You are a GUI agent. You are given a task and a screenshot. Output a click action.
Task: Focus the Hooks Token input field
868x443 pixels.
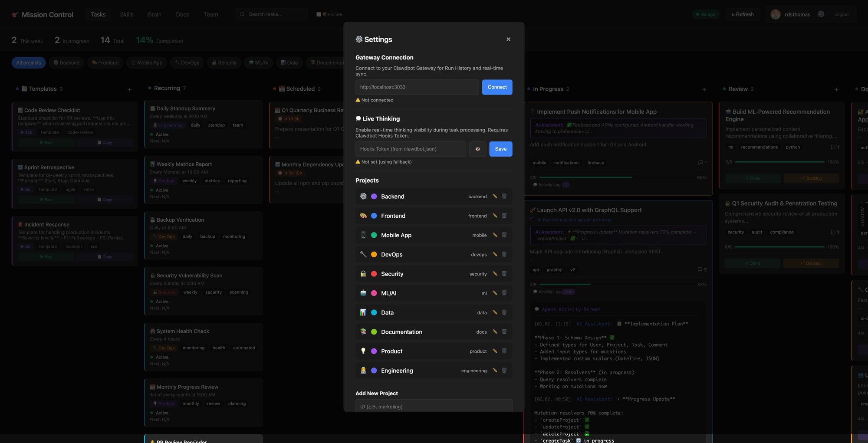click(x=411, y=149)
